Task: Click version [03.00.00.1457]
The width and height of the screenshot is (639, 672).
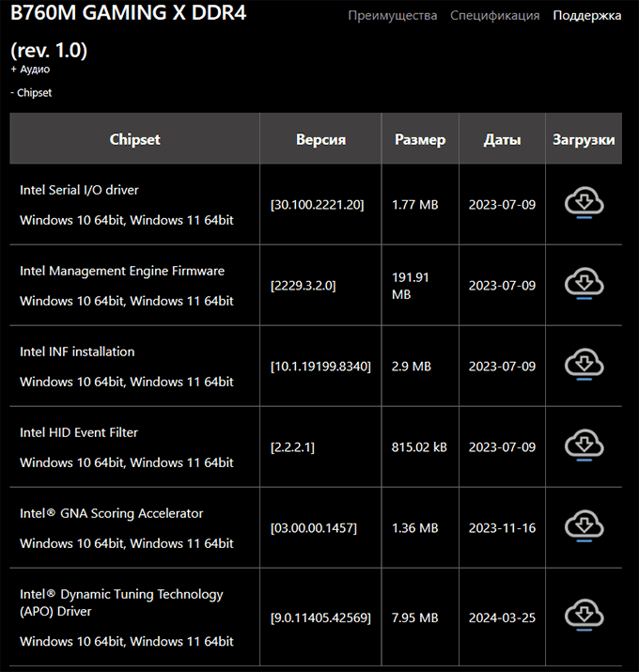Action: (x=313, y=528)
